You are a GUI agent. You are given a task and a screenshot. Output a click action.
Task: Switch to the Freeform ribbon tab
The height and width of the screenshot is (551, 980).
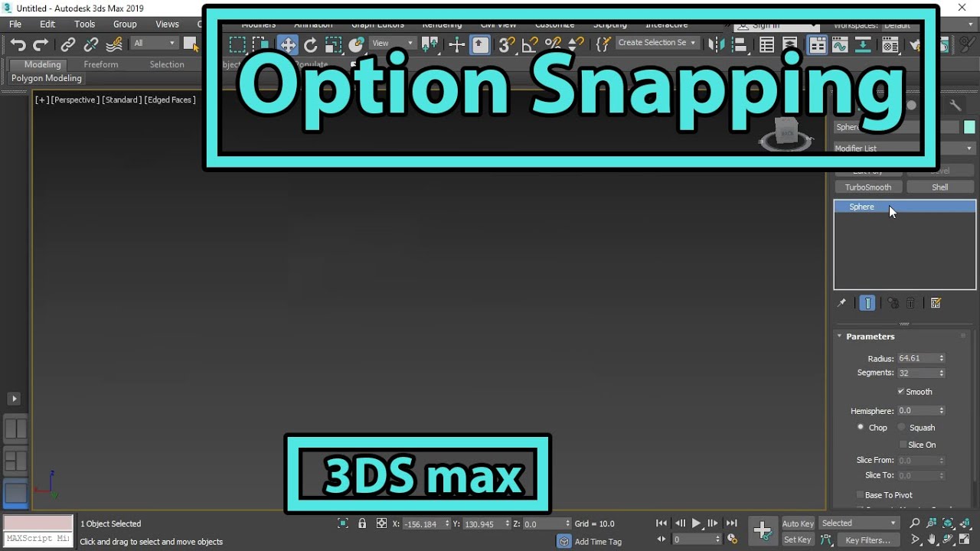101,64
